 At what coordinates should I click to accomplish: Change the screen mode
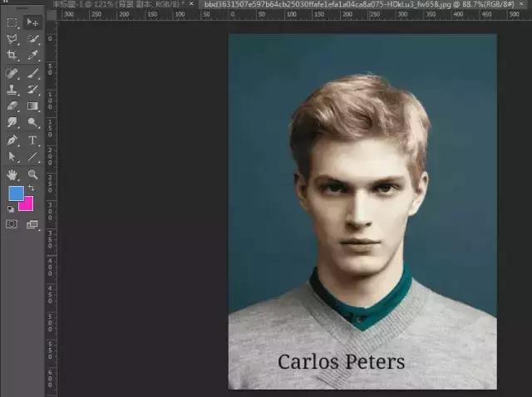(32, 224)
